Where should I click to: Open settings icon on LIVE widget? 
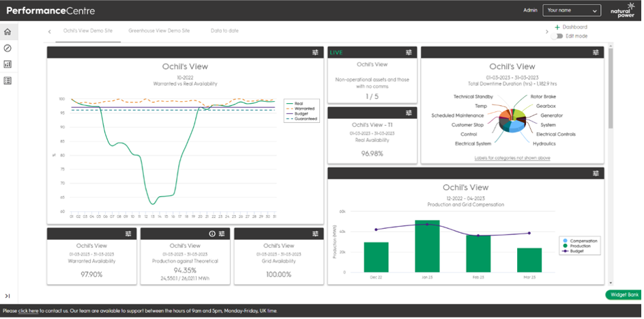tap(409, 52)
